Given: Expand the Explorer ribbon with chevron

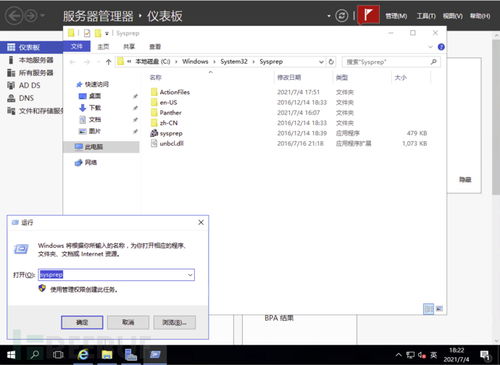Looking at the screenshot, I should point(430,47).
